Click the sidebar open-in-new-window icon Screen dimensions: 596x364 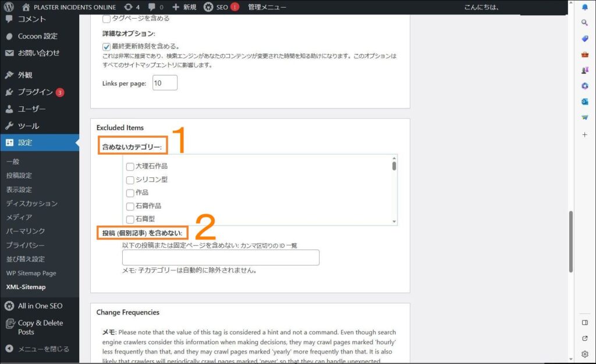point(584,338)
